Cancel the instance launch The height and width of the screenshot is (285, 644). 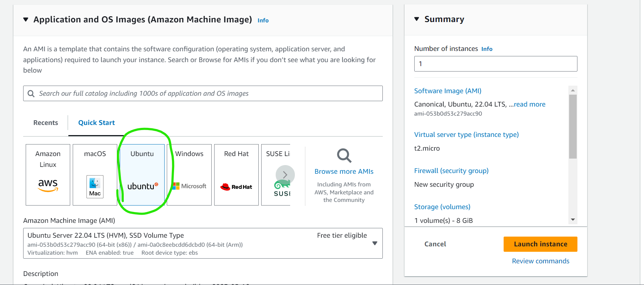click(x=435, y=244)
